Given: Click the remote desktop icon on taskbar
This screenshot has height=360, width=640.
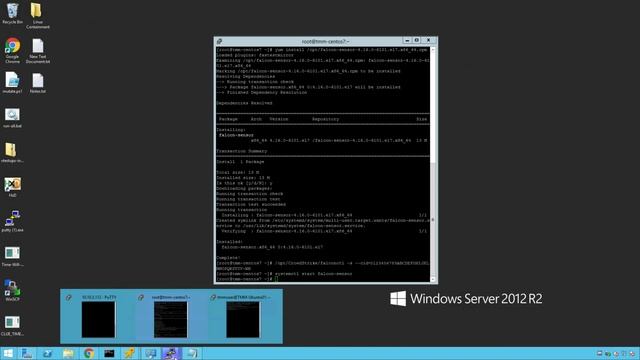Looking at the screenshot, I should [151, 353].
